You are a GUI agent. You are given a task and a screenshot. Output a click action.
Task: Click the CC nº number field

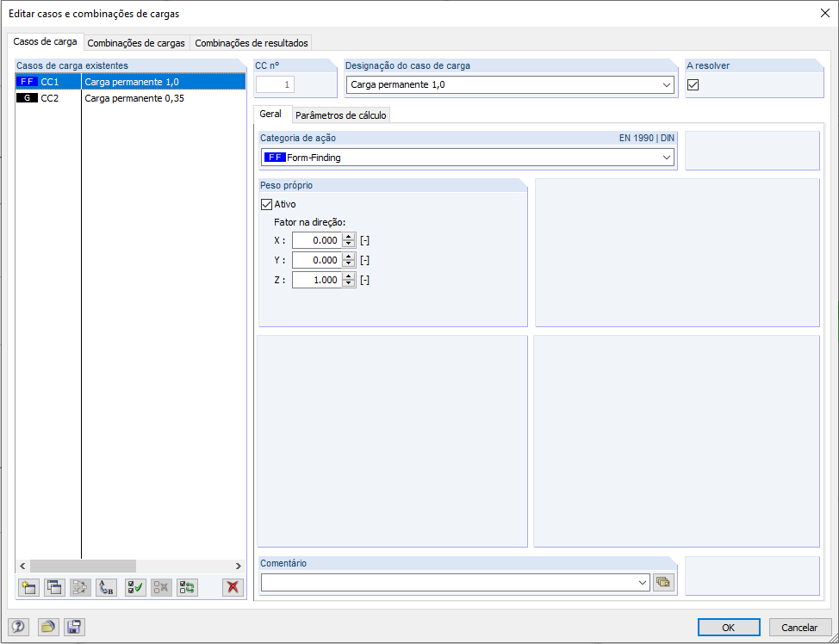275,84
